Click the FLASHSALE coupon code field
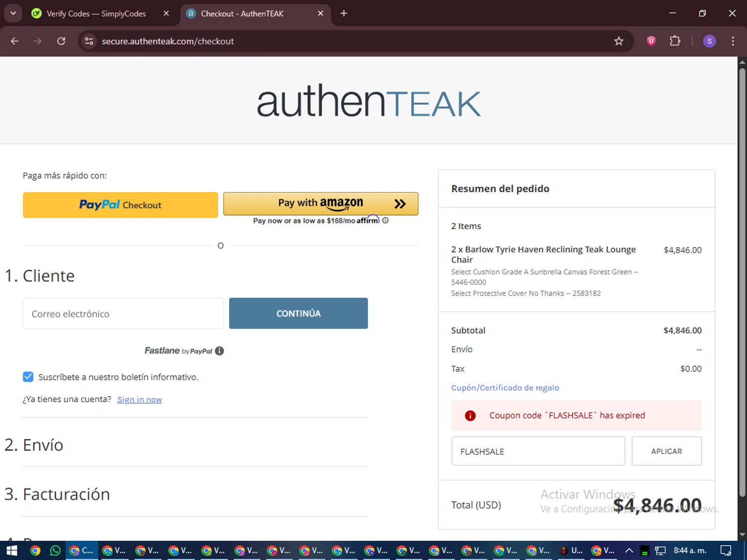The width and height of the screenshot is (747, 560). pos(538,451)
